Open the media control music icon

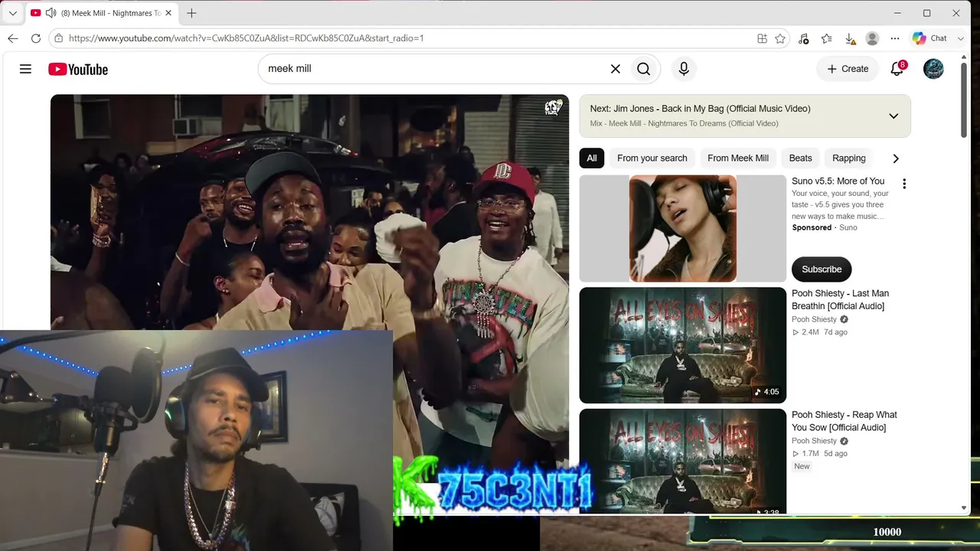[x=803, y=38]
